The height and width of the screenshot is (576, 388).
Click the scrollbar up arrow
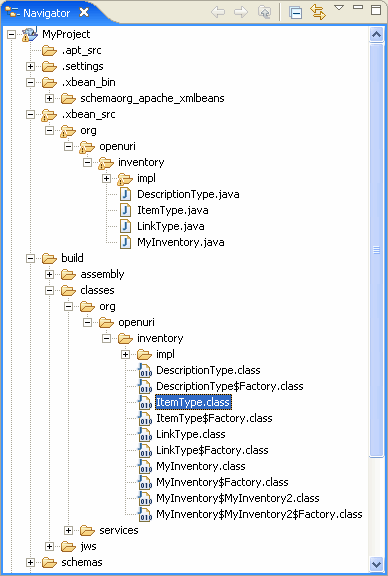[x=376, y=35]
